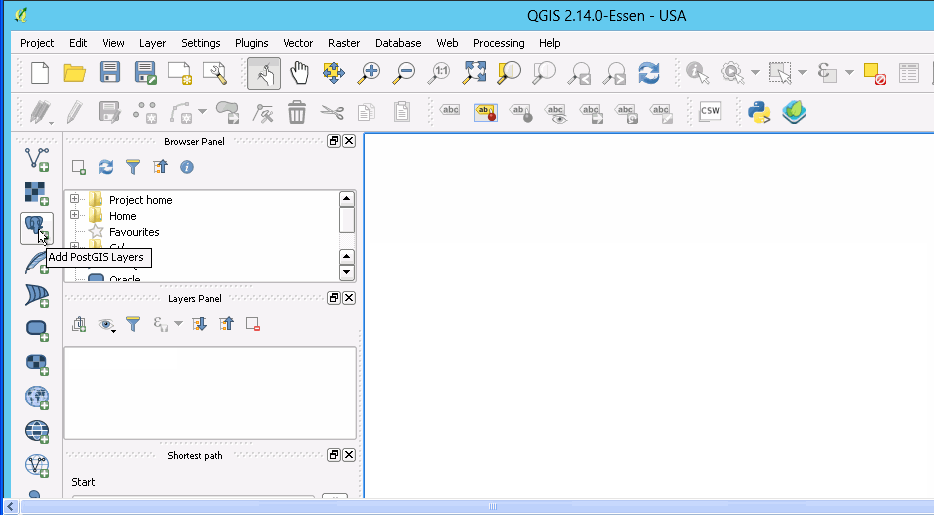The height and width of the screenshot is (515, 934).
Task: Click Zoom Last icon
Action: point(579,73)
